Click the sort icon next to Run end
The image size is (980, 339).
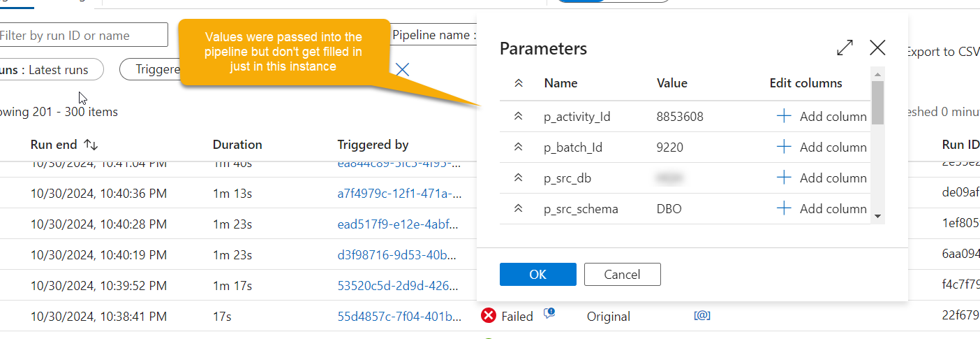(91, 145)
